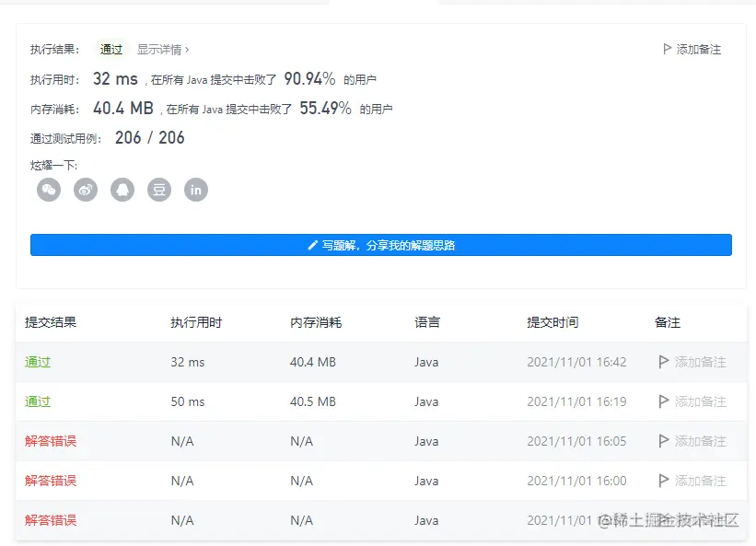Open the 通过 submission with 50 ms
The width and height of the screenshot is (756, 546).
(38, 401)
